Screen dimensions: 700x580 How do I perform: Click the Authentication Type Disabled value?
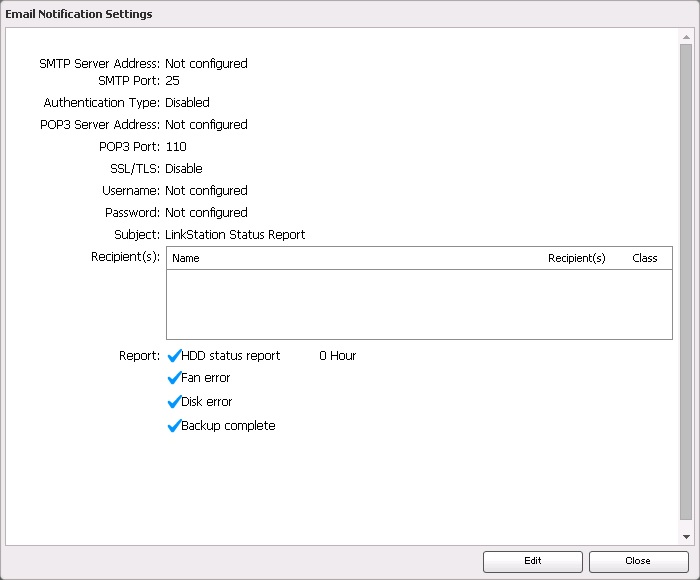point(187,103)
